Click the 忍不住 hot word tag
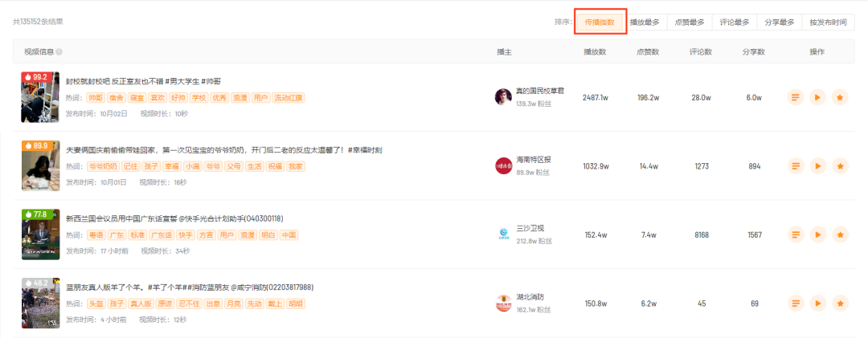This screenshot has height=338, width=868. [188, 303]
